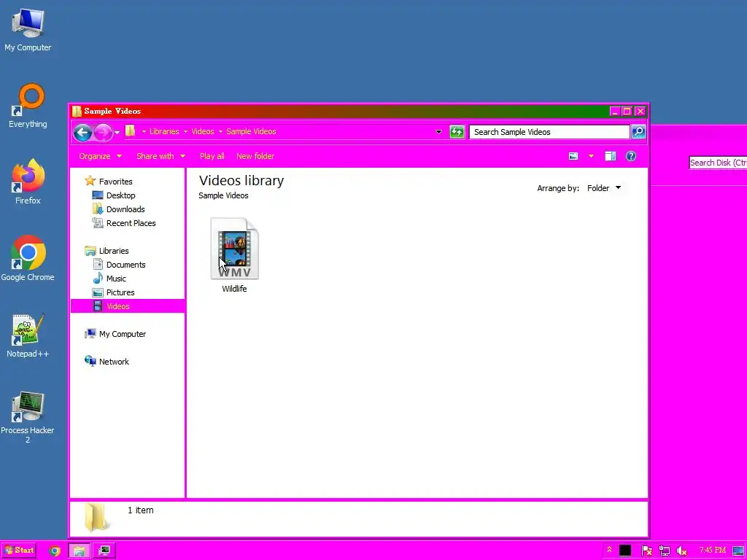This screenshot has height=560, width=747.
Task: Open the address bar history dropdown
Action: (x=438, y=132)
